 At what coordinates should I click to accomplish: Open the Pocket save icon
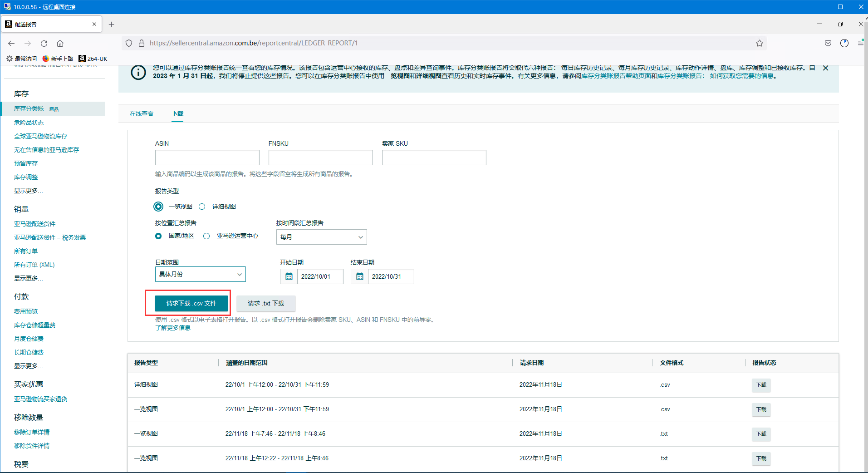(828, 43)
